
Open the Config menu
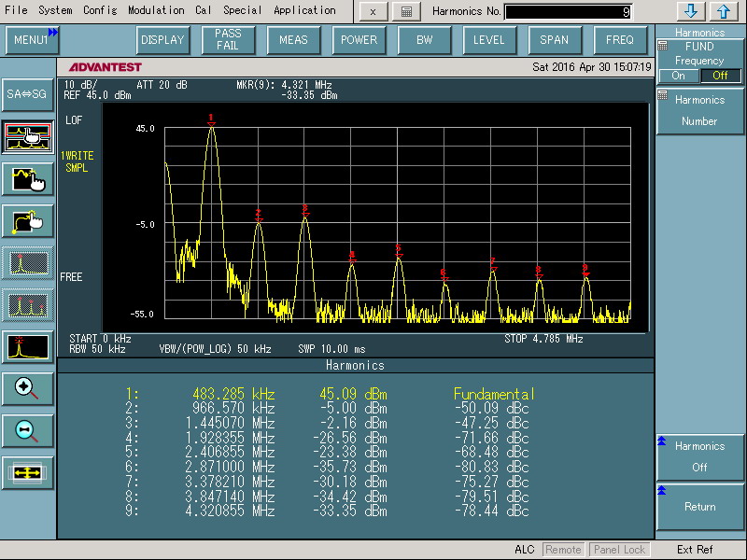point(100,10)
